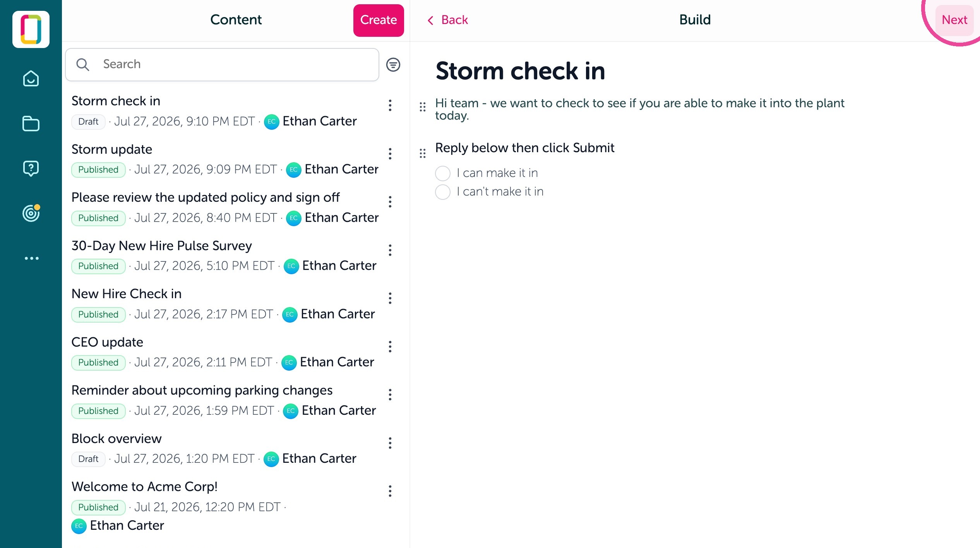Open the Home icon in sidebar

coord(31,79)
